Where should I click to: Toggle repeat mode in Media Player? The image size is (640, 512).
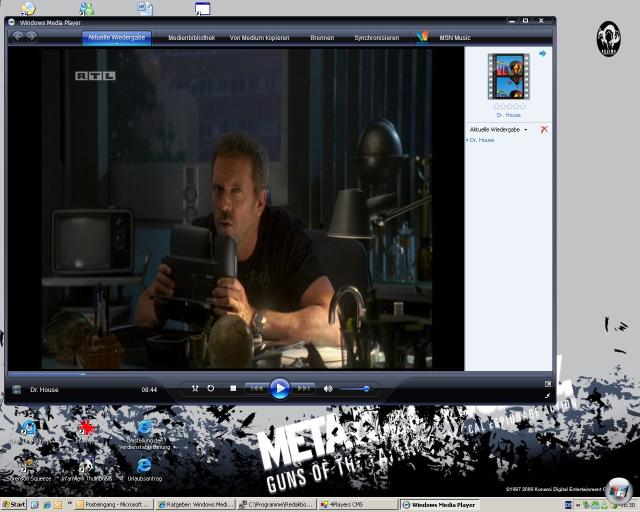(211, 388)
